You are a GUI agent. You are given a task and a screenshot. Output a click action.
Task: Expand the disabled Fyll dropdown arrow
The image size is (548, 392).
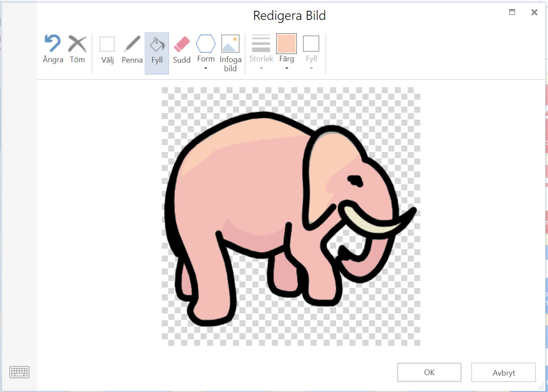(311, 68)
